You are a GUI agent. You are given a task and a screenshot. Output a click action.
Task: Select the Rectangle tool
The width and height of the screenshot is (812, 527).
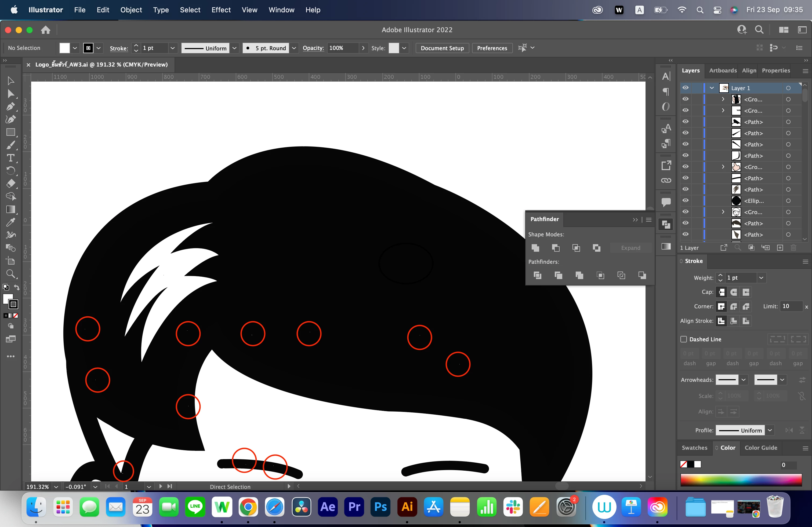tap(10, 132)
